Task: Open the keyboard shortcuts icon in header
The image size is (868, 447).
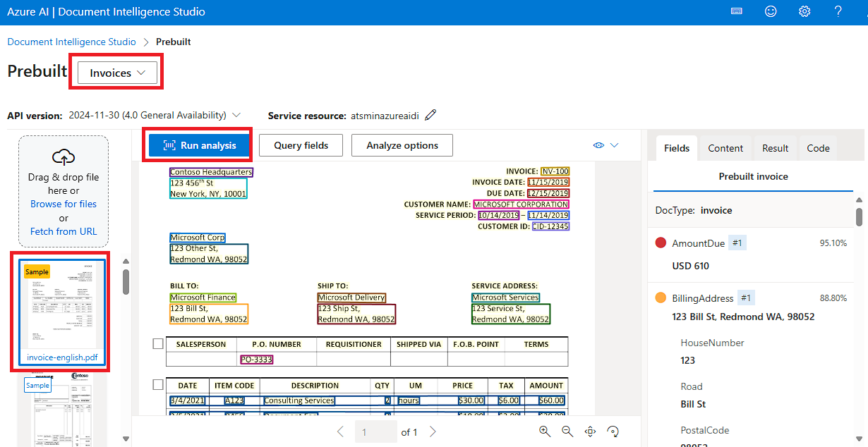Action: pos(737,11)
